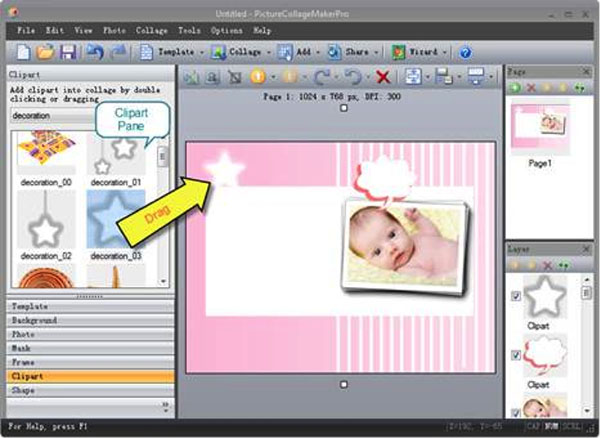Expand the Template toolbar dropdown
This screenshot has height=438, width=600.
200,52
